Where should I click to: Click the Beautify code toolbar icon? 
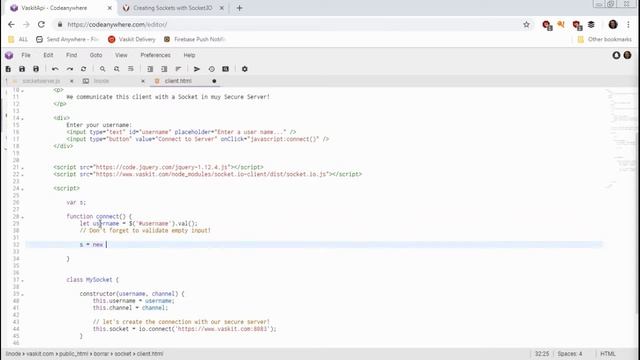[178, 69]
